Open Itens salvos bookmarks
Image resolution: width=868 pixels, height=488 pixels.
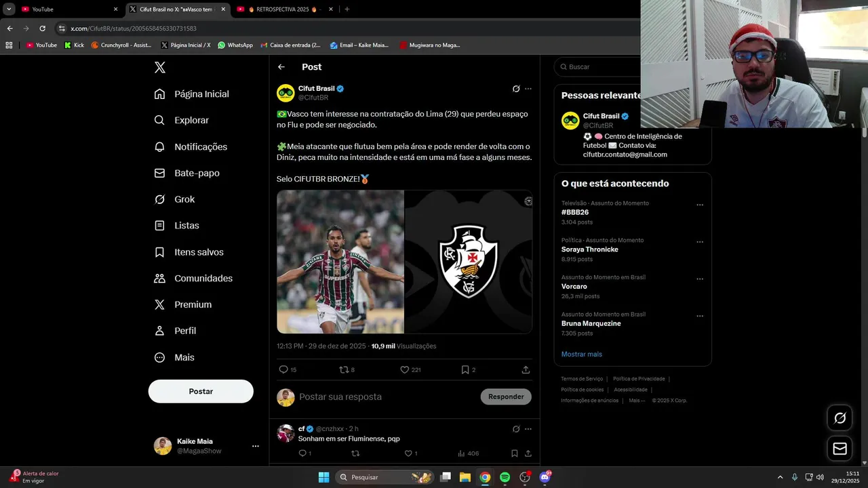pyautogui.click(x=189, y=251)
